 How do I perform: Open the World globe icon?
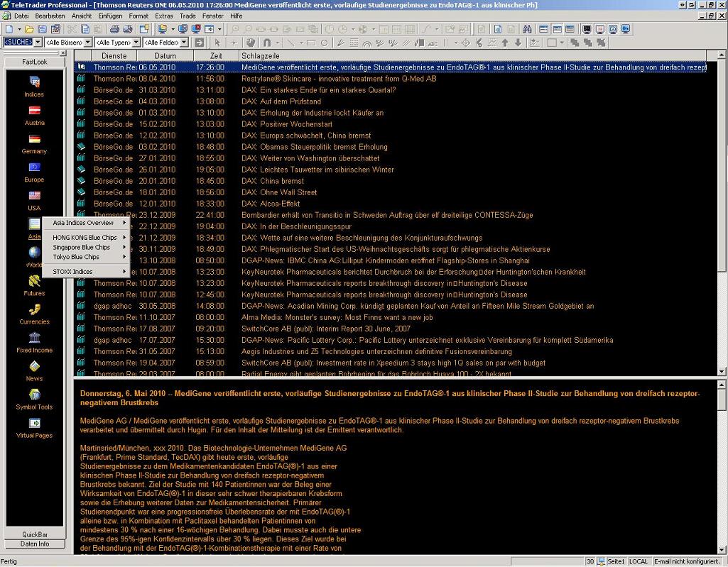click(34, 252)
